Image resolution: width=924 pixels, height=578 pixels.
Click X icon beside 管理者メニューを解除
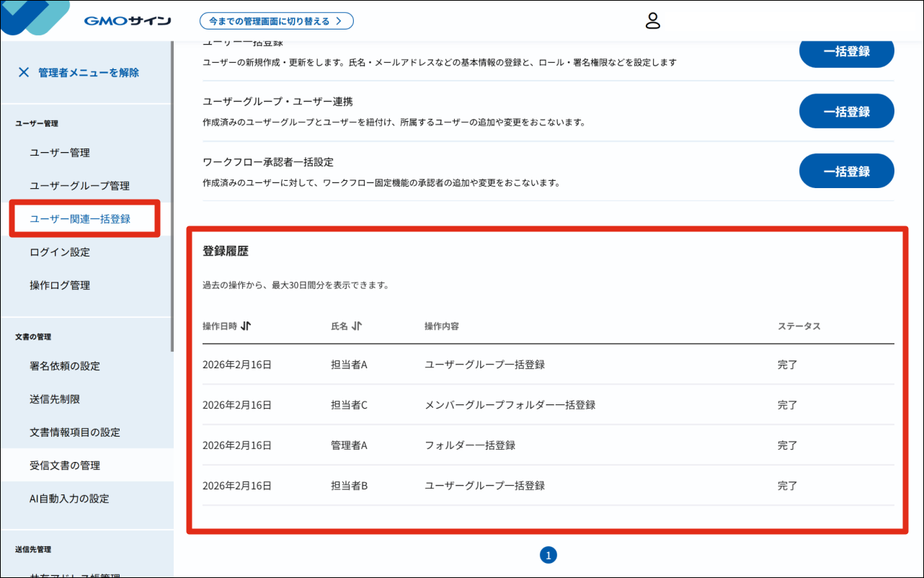[24, 72]
